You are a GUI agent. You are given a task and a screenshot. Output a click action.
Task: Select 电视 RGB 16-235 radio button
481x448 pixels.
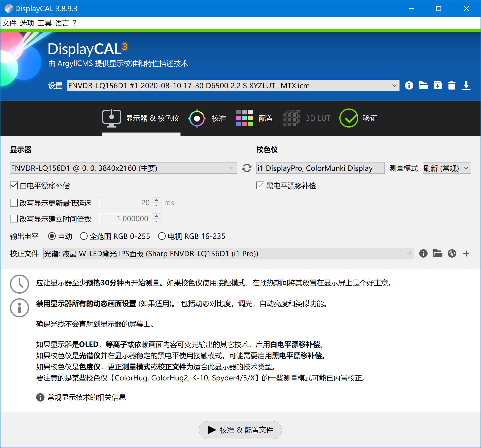pyautogui.click(x=162, y=236)
